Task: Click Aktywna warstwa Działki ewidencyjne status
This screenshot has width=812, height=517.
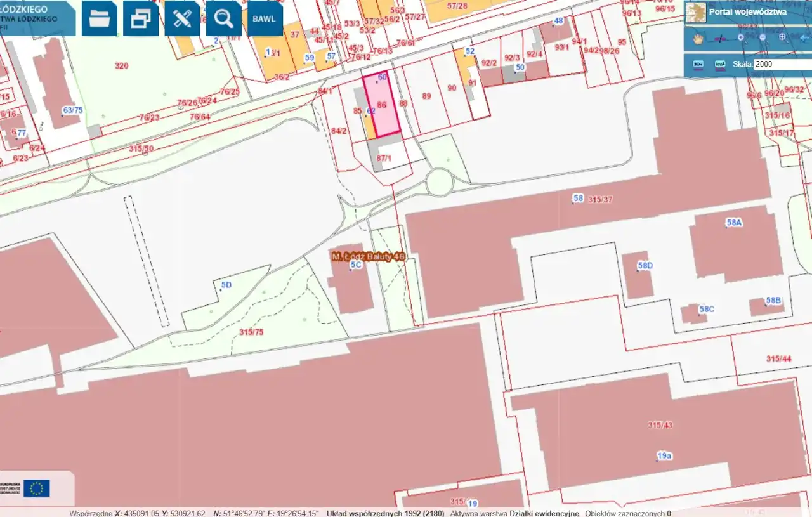Action: tap(514, 513)
